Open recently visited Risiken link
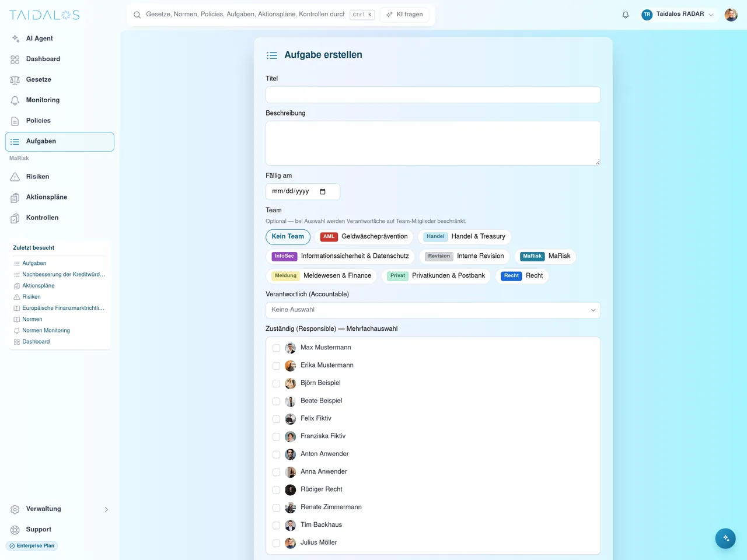Viewport: 747px width, 560px height. pyautogui.click(x=32, y=297)
